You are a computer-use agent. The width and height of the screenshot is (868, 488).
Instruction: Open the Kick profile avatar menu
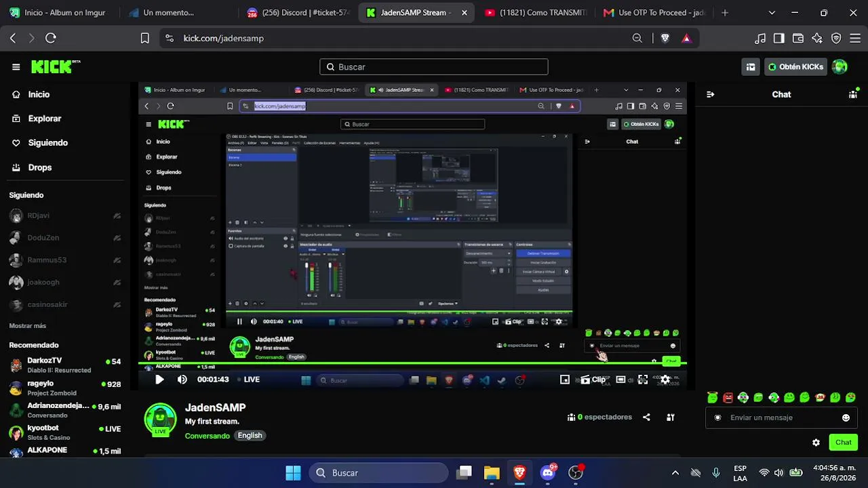pos(840,66)
